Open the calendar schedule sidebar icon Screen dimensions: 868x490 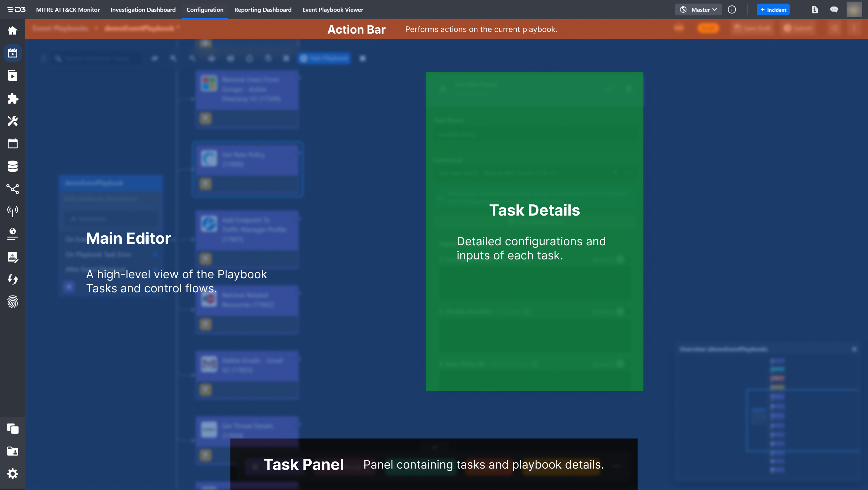(12, 143)
